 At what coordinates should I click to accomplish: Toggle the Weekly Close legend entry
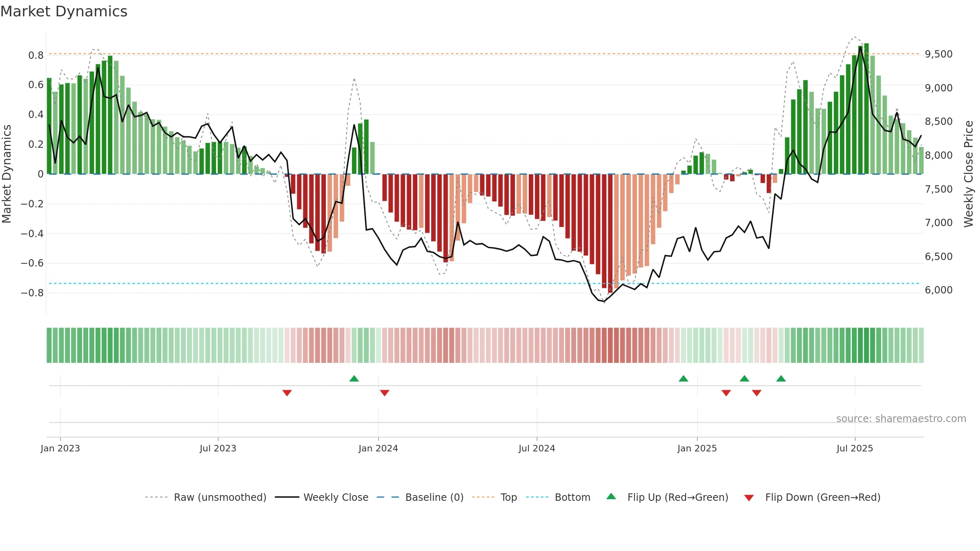322,497
